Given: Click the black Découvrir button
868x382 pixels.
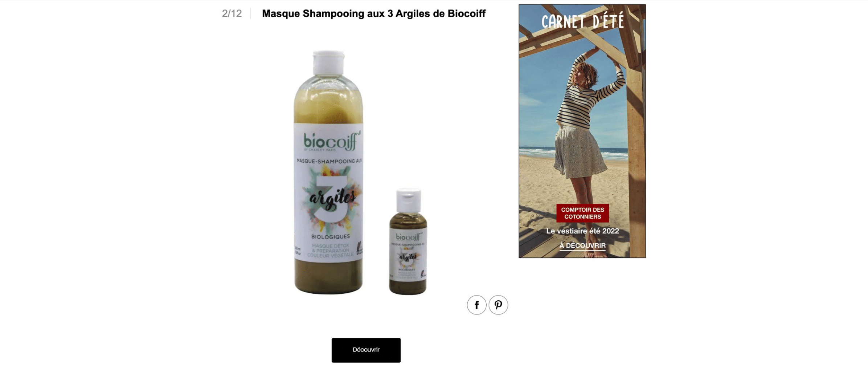Looking at the screenshot, I should [366, 350].
